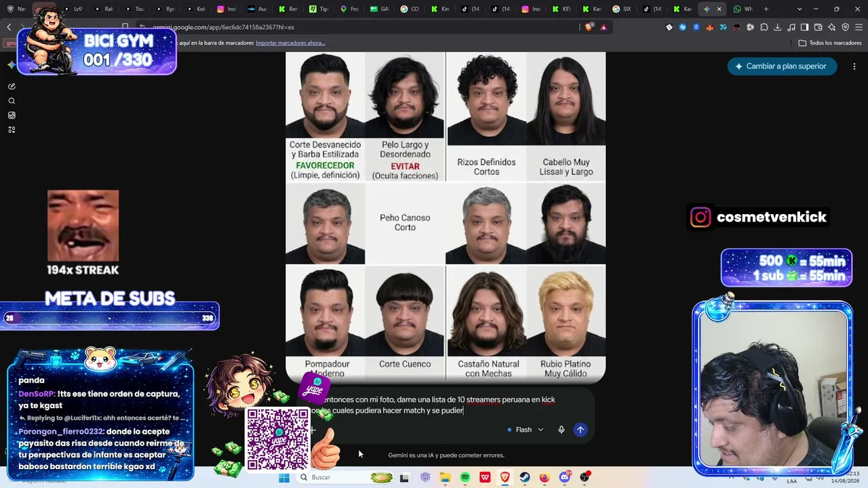The image size is (868, 488).
Task: Open the browser downloads icon
Action: click(x=778, y=27)
